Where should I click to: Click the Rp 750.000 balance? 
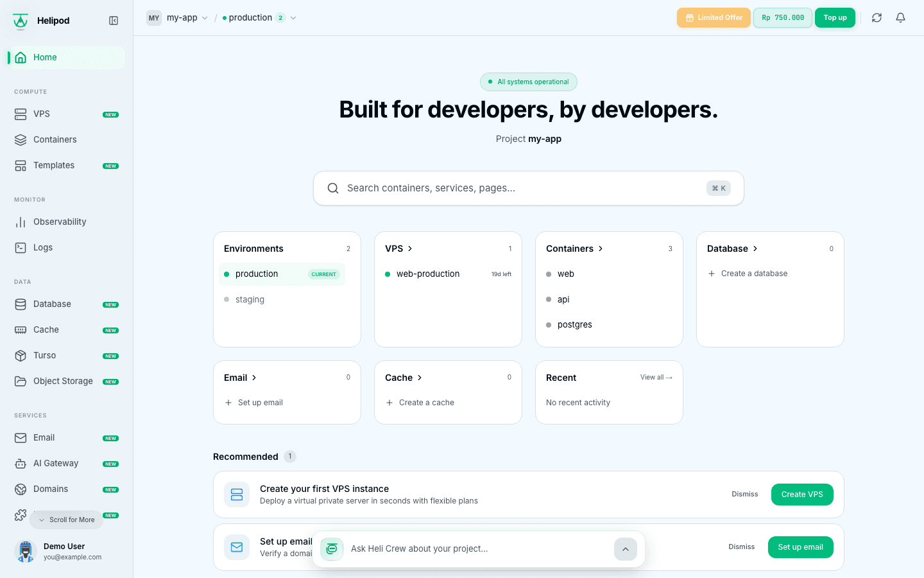(783, 18)
